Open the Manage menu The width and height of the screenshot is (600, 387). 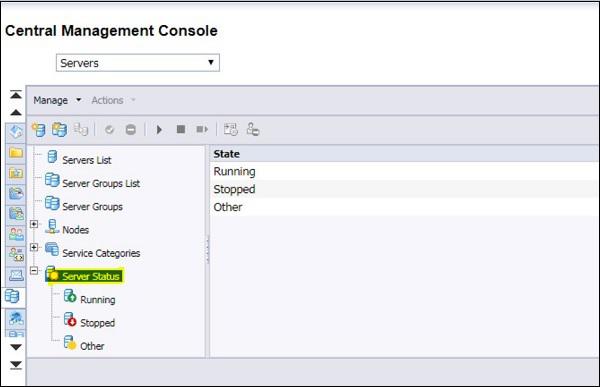[x=57, y=100]
